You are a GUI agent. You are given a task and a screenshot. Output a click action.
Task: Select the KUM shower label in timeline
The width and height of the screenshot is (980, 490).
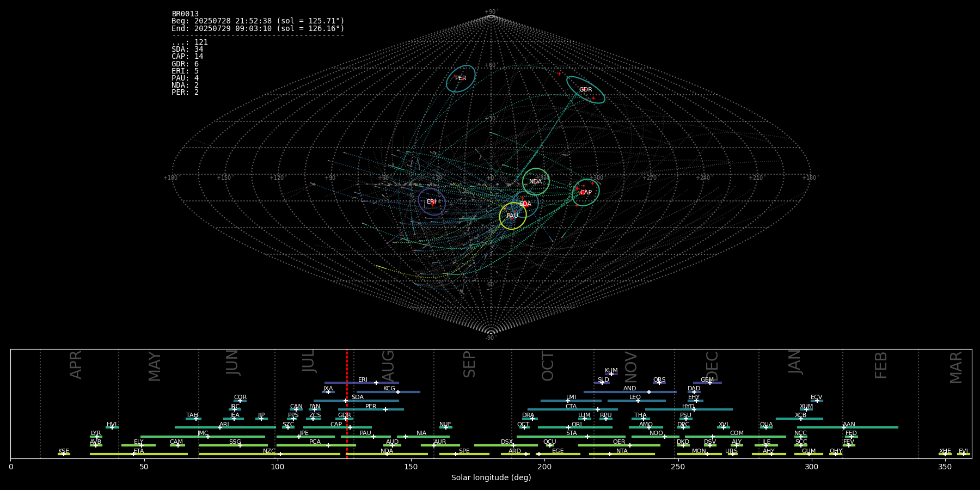tap(611, 371)
